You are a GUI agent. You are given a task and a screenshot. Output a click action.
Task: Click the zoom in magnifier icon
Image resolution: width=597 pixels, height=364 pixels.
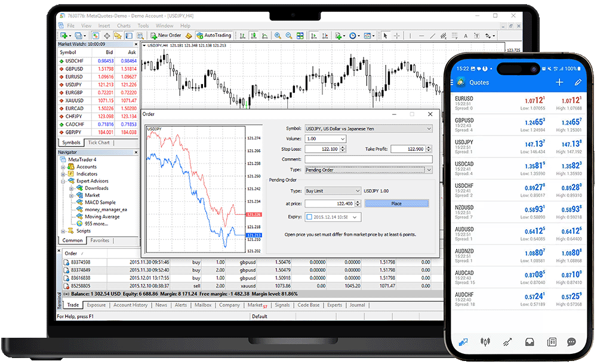click(x=279, y=36)
